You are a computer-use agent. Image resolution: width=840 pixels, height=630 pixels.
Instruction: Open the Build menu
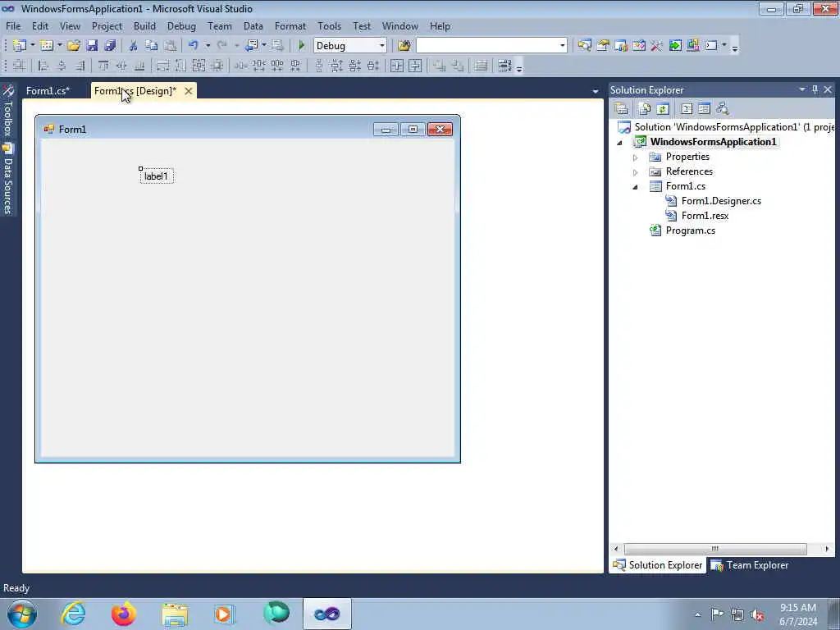pyautogui.click(x=144, y=26)
